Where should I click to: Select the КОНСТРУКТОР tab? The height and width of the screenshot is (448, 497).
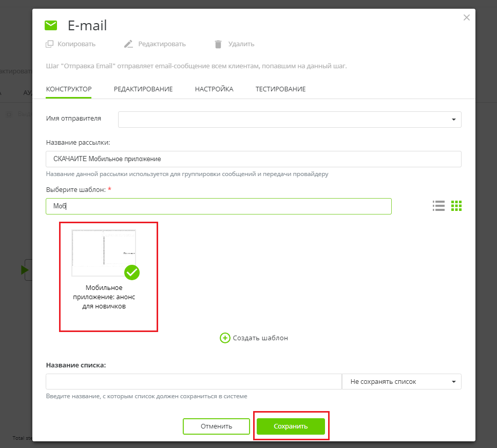point(69,89)
